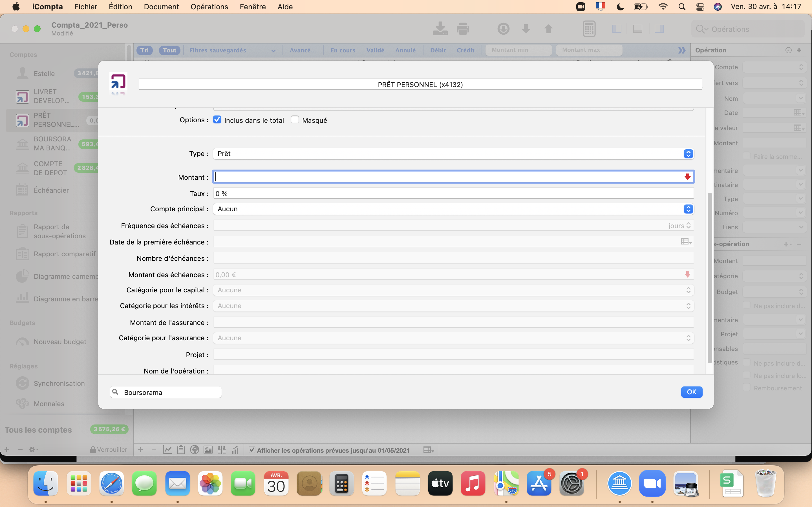
Task: Click the OK button to confirm
Action: point(692,392)
